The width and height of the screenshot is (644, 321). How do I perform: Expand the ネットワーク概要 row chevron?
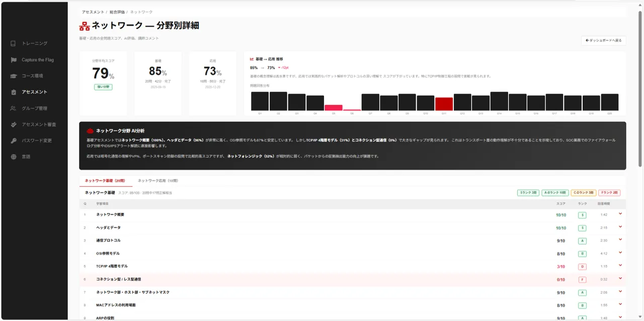click(620, 214)
